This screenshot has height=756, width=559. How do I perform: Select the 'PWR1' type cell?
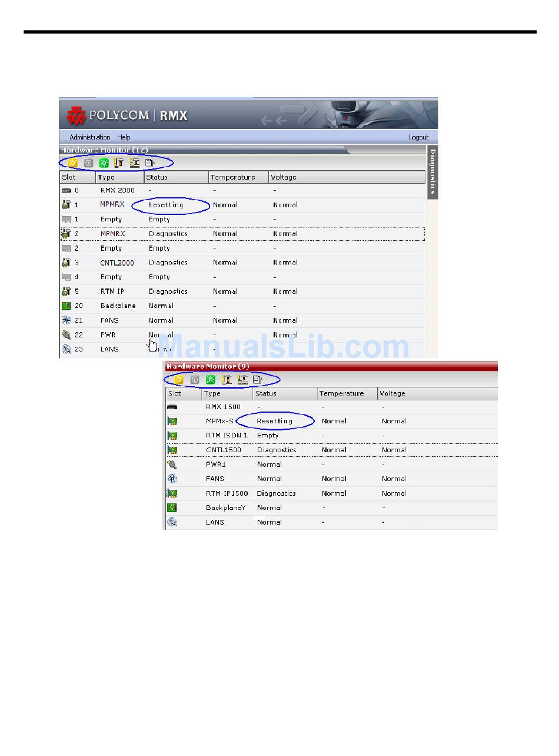pos(215,465)
